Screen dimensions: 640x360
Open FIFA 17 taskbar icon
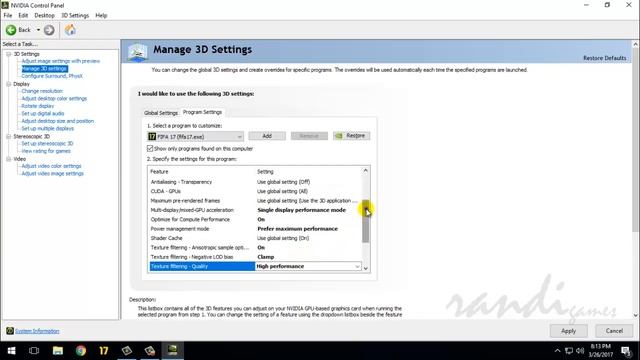click(104, 351)
